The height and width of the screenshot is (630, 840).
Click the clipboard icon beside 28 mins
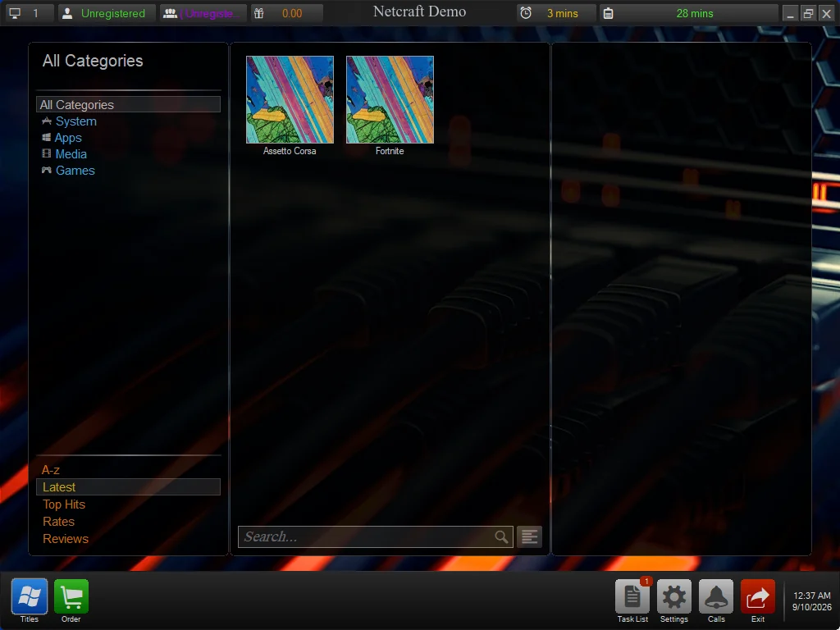[x=608, y=13]
